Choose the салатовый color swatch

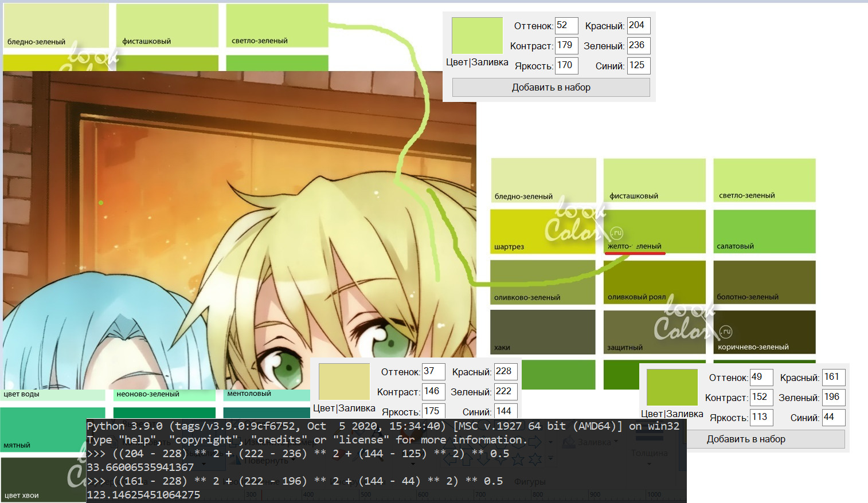click(764, 231)
